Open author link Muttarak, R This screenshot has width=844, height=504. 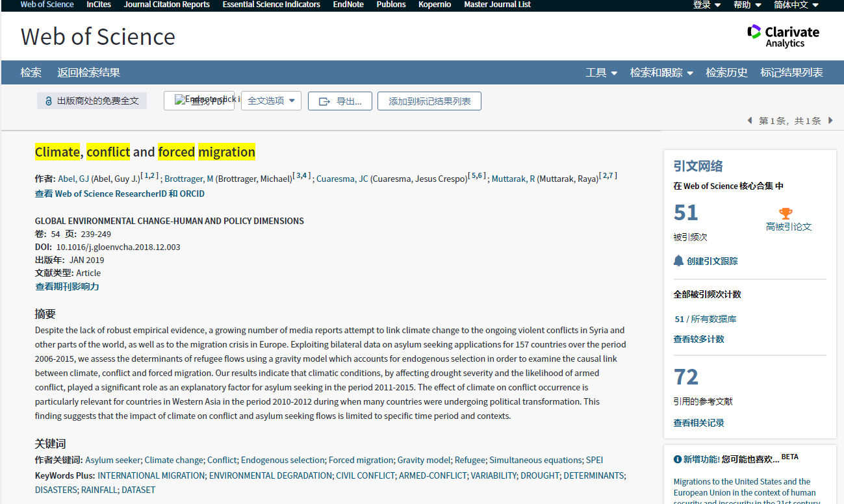pos(513,179)
